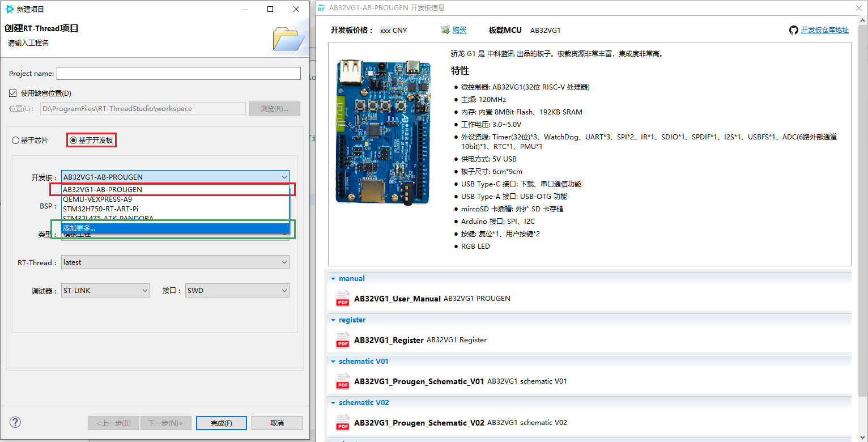The image size is (868, 442).
Task: Choose QEMU-VEXPRESS-A9 from the board list
Action: 175,199
